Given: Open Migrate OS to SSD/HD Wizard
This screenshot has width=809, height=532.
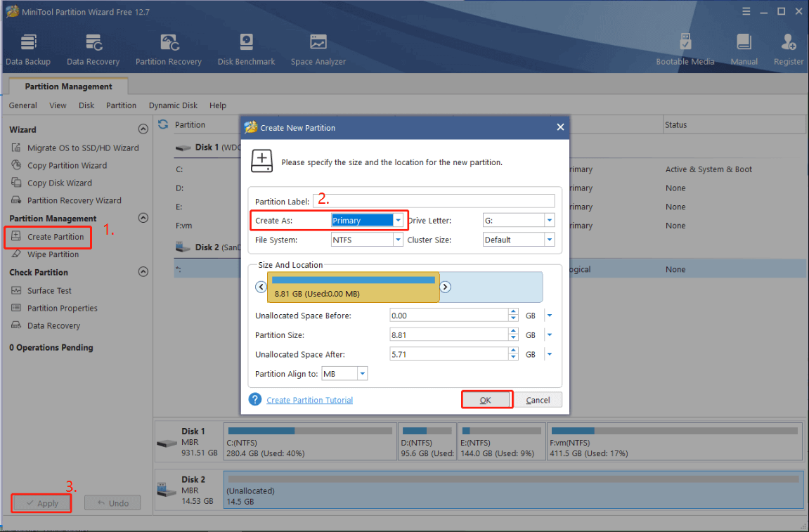Looking at the screenshot, I should pos(75,148).
